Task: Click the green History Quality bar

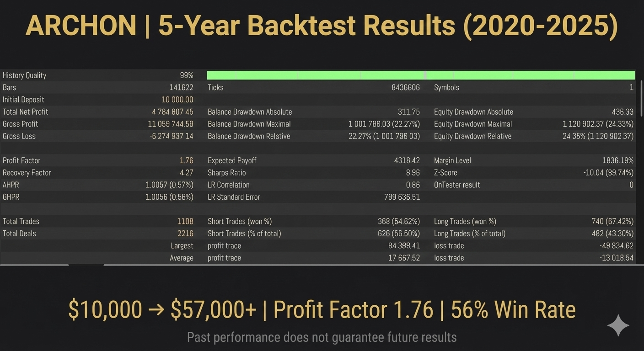Action: (420, 75)
